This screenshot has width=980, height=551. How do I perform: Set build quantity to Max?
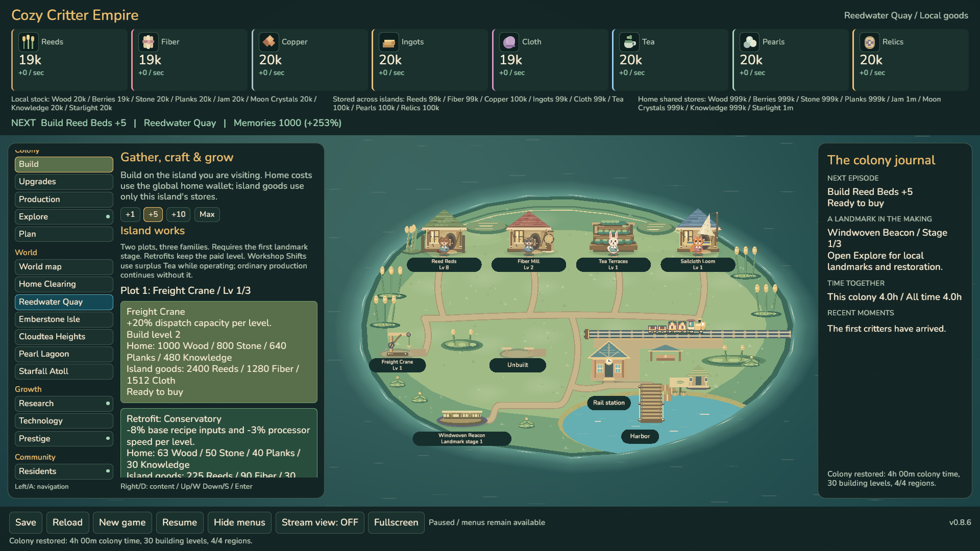pyautogui.click(x=207, y=214)
